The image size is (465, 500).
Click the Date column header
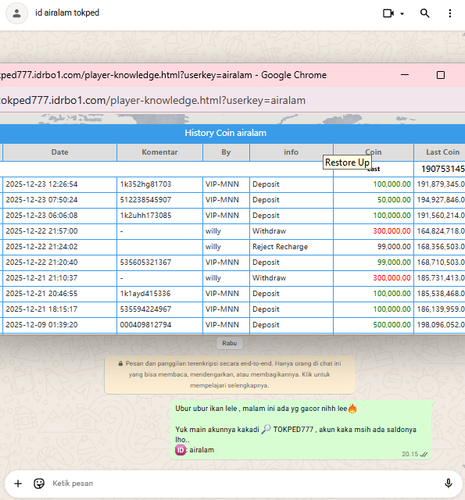click(x=60, y=152)
